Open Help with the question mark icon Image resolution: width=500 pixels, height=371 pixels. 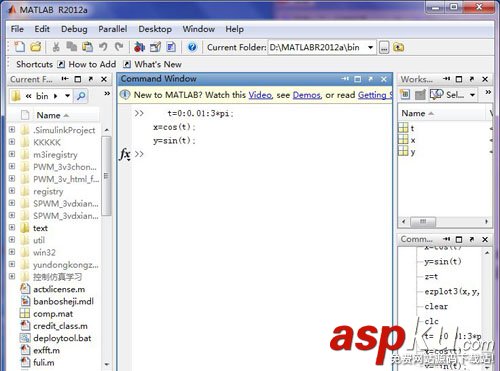click(192, 47)
